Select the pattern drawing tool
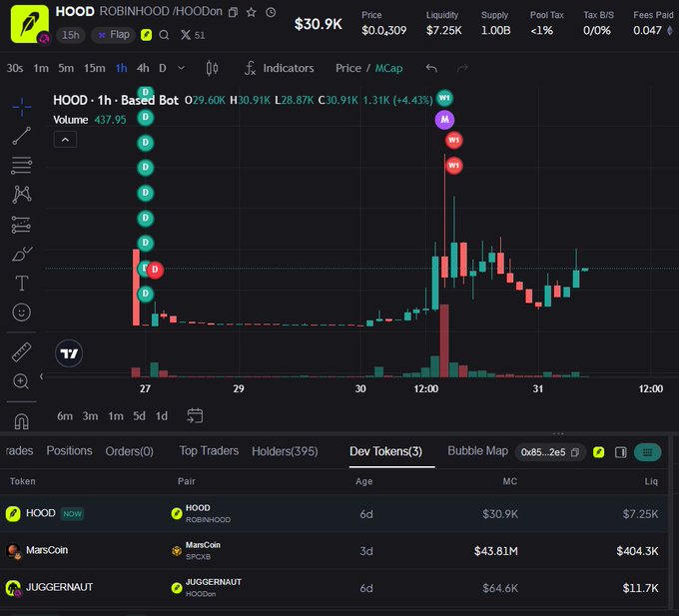The width and height of the screenshot is (679, 616). pos(22,195)
